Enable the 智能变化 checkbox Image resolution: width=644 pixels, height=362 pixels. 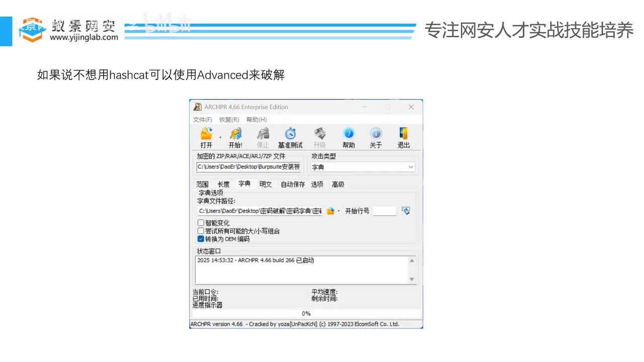click(x=201, y=223)
